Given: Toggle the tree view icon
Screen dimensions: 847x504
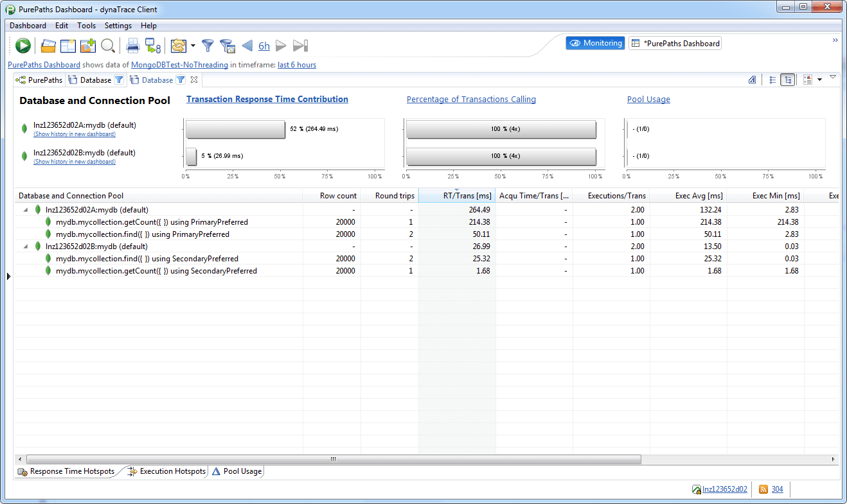Looking at the screenshot, I should coord(788,80).
